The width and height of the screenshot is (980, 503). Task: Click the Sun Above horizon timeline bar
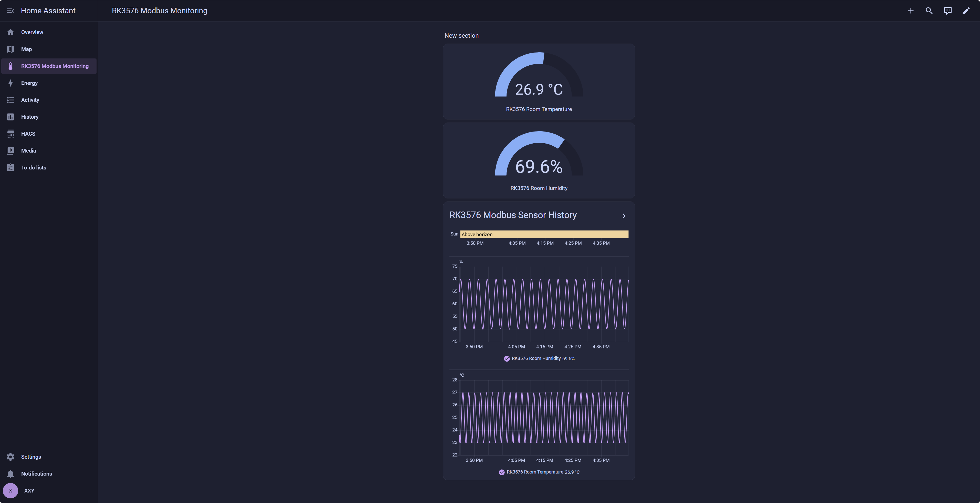pyautogui.click(x=544, y=234)
